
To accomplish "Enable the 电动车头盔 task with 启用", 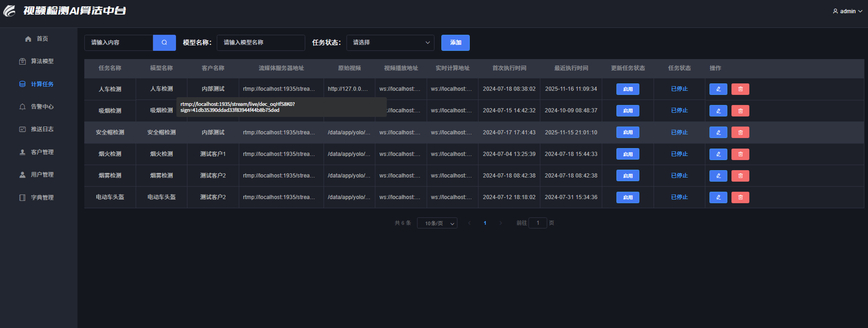I will tap(628, 197).
